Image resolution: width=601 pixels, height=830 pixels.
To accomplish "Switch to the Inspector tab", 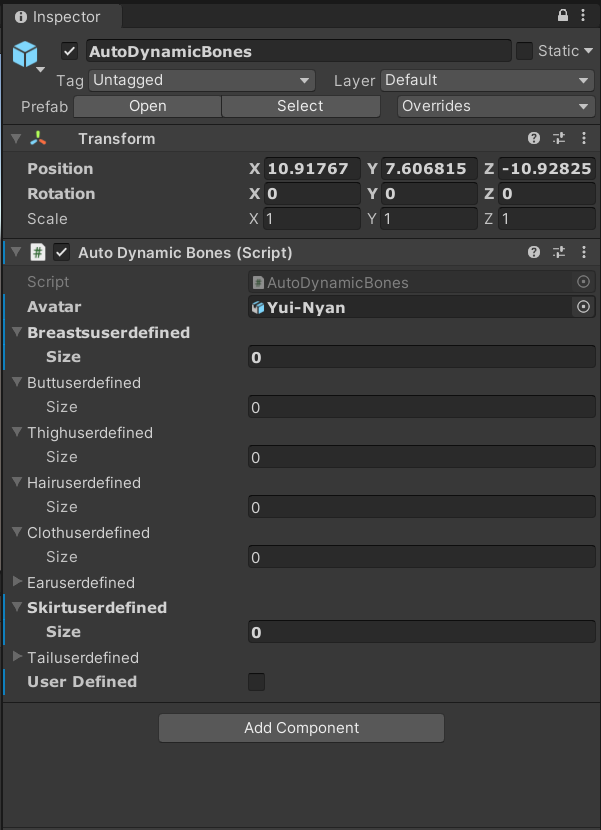I will (58, 17).
